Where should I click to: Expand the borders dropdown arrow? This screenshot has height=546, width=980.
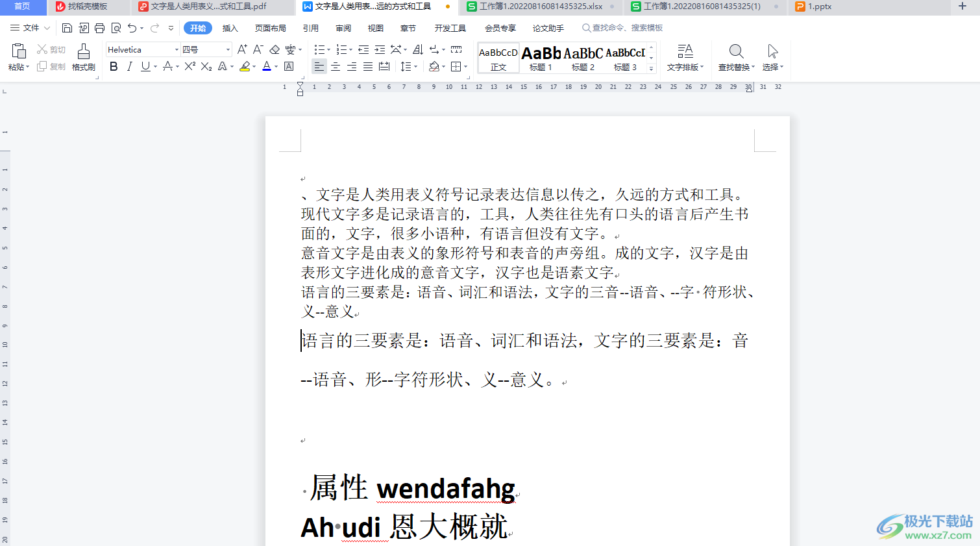465,67
